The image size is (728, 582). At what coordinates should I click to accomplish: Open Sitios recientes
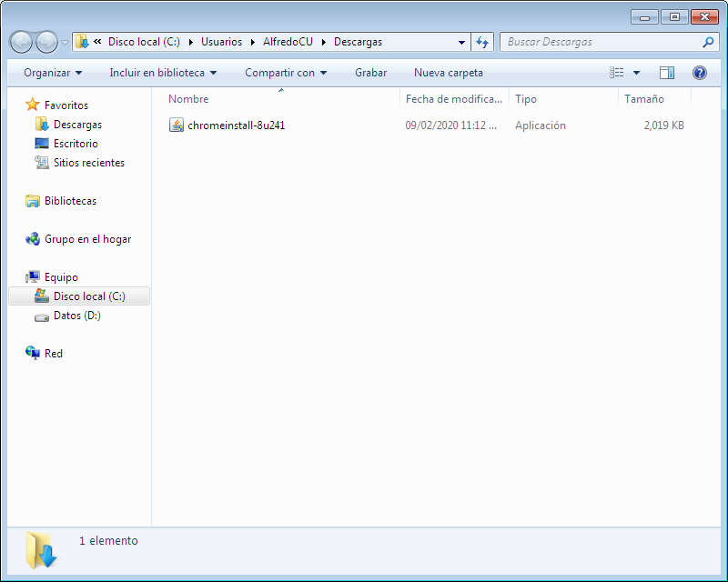click(89, 163)
